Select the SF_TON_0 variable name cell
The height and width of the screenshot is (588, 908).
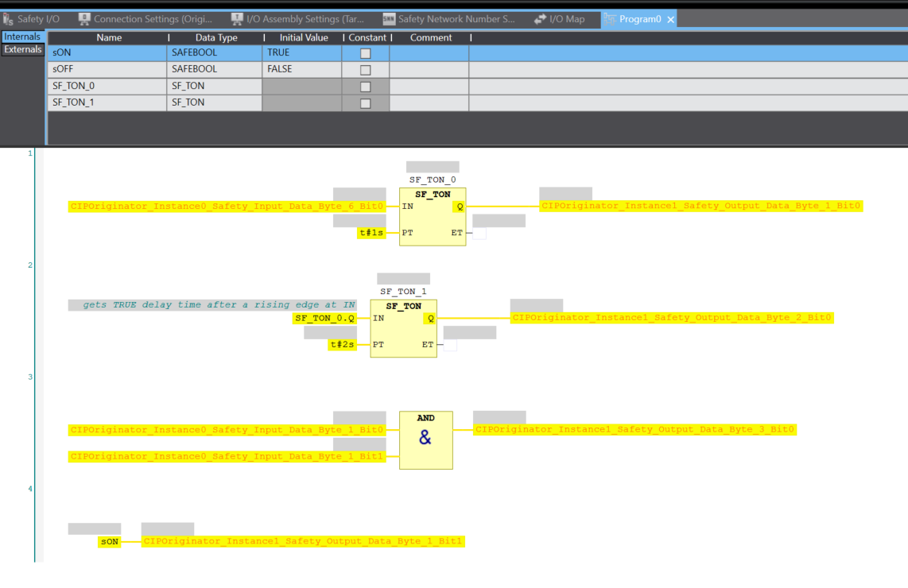(107, 87)
